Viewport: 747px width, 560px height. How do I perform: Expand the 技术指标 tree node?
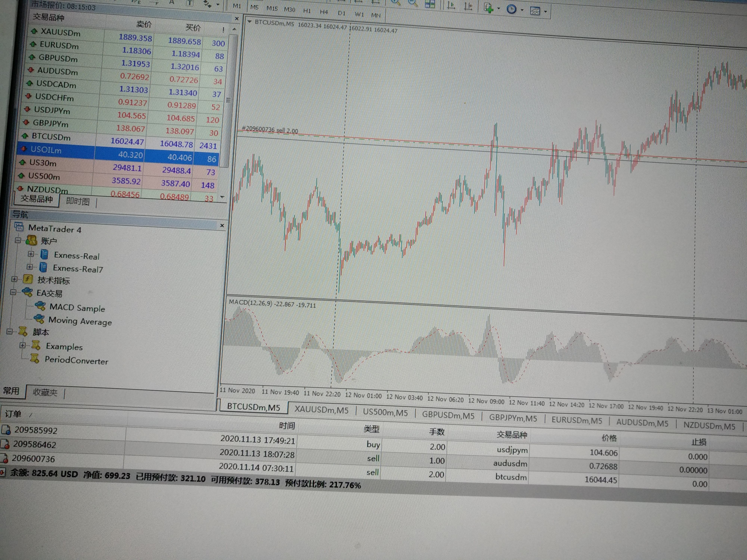[14, 279]
